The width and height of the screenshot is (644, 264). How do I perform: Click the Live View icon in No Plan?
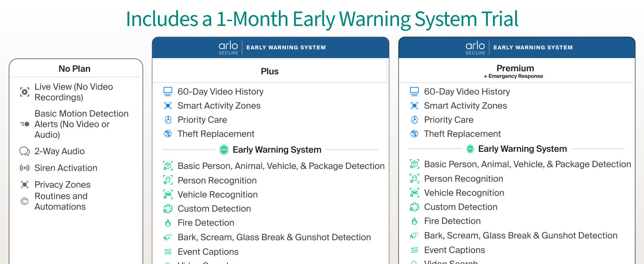click(25, 92)
